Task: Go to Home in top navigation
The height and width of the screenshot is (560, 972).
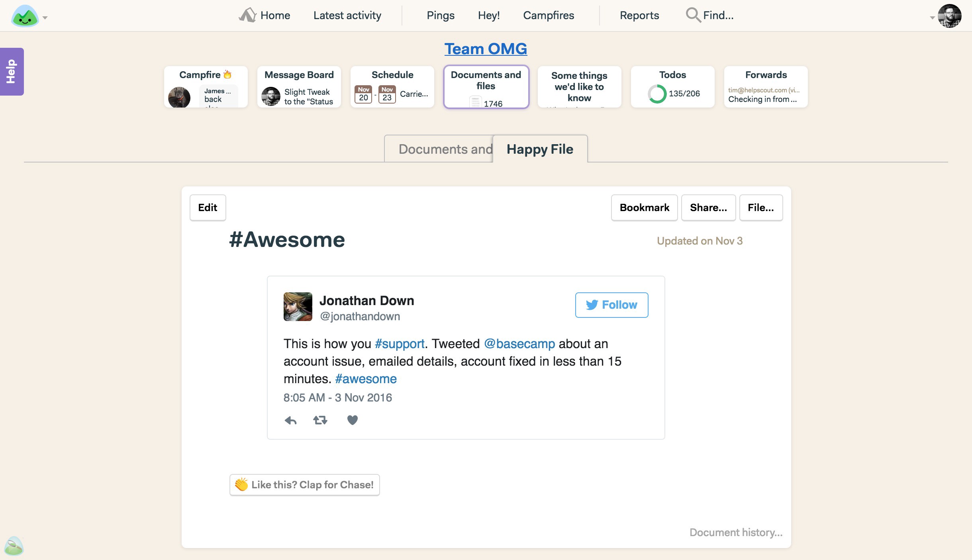Action: click(275, 15)
